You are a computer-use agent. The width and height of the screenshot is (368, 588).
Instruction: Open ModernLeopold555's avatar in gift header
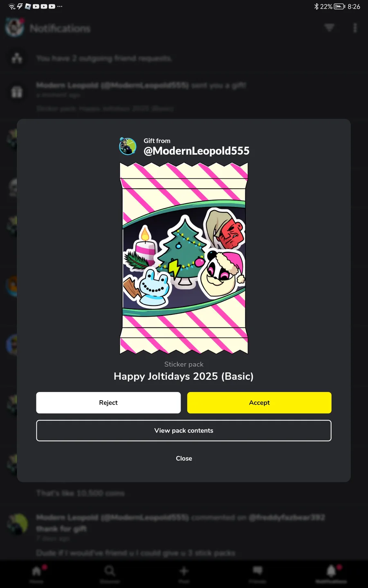pyautogui.click(x=128, y=146)
